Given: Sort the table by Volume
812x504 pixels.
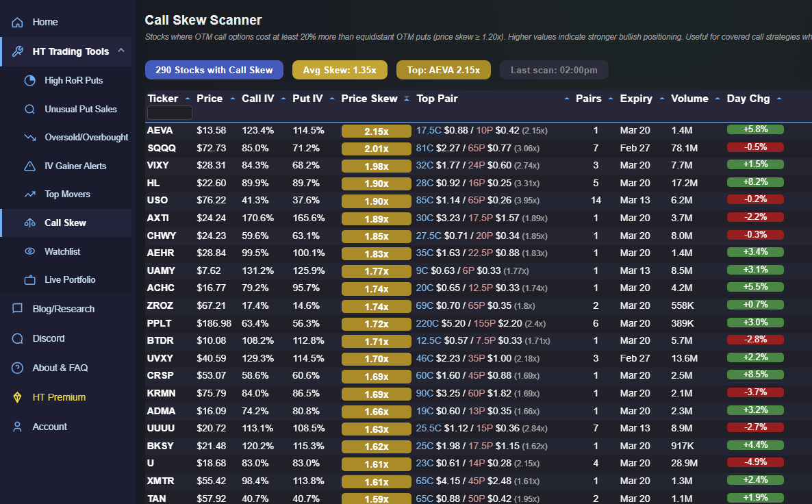Looking at the screenshot, I should point(689,98).
